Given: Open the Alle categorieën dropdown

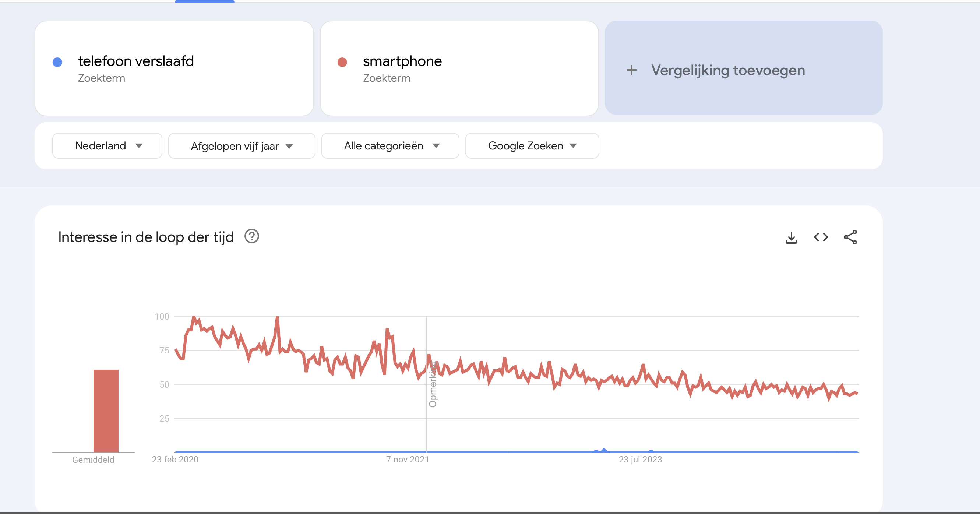Looking at the screenshot, I should 390,146.
